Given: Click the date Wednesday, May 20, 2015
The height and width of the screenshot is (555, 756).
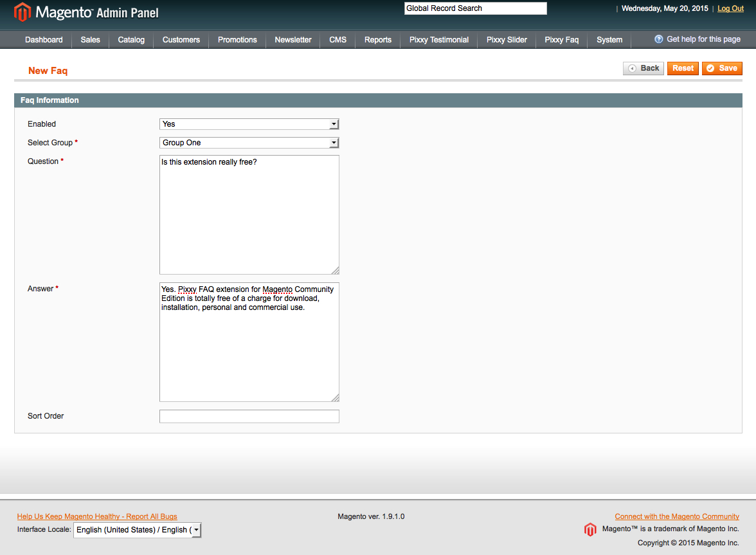Looking at the screenshot, I should coord(665,8).
